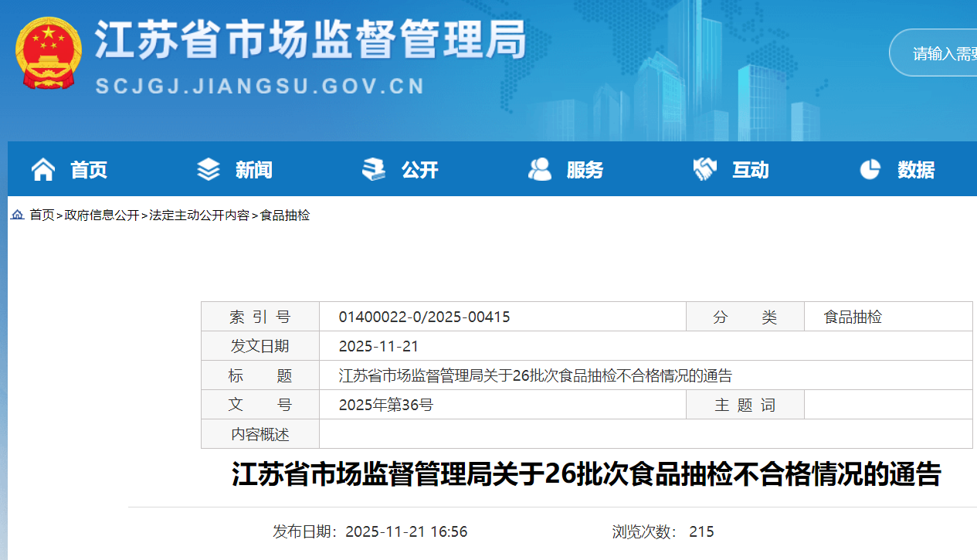Click the person icon for 服务
Viewport: 977px width, 560px height.
(539, 169)
